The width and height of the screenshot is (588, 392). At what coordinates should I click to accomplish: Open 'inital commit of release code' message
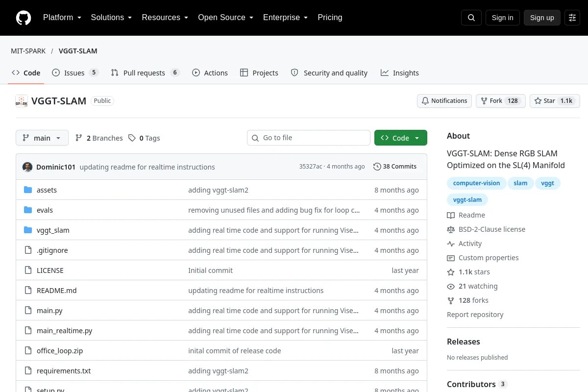[235, 351]
